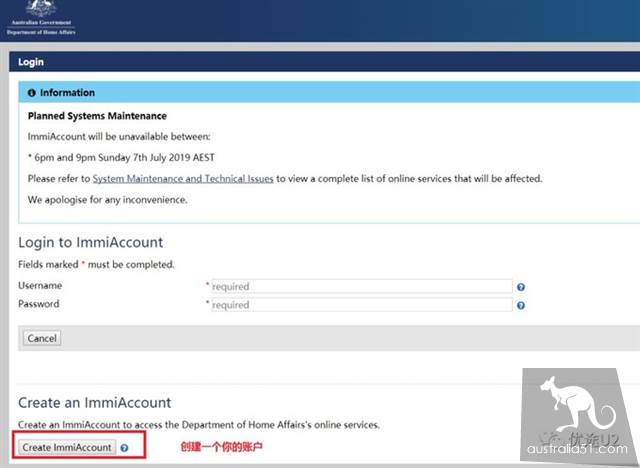Click the Information header info icon

tap(31, 93)
